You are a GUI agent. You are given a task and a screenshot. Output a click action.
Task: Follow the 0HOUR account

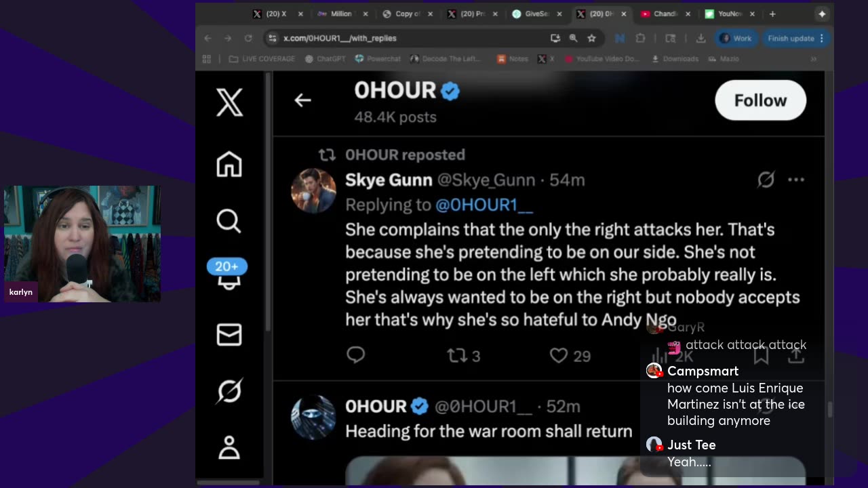[760, 100]
